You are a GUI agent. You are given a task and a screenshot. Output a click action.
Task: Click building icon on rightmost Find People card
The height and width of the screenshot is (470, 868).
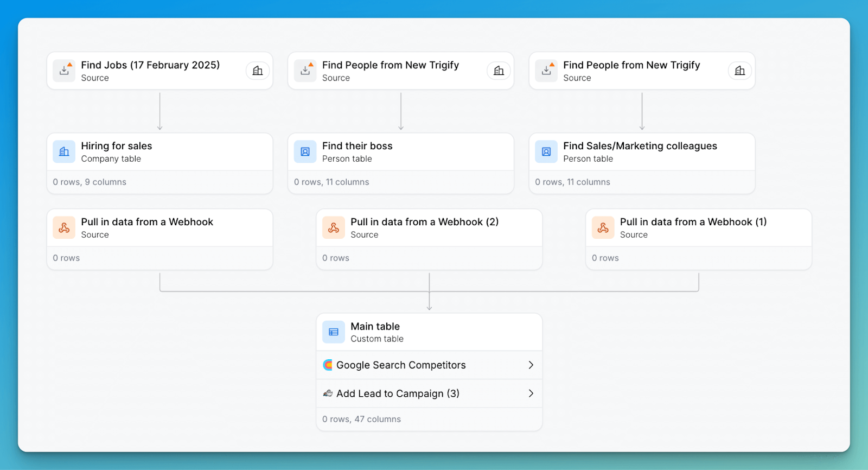pyautogui.click(x=740, y=71)
